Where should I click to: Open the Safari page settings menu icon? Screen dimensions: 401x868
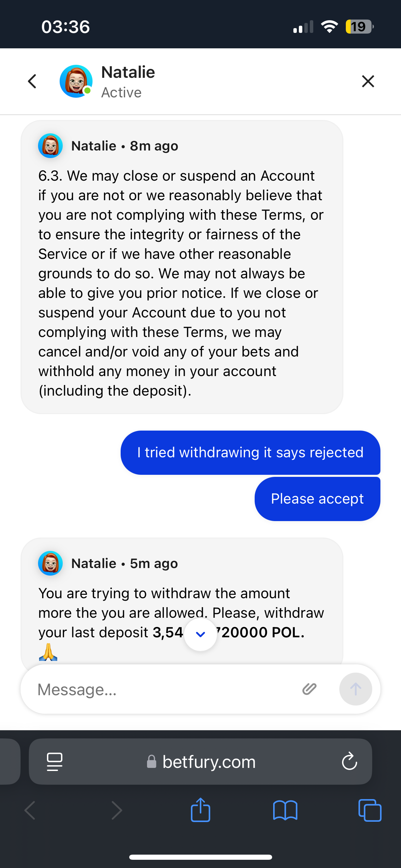coord(54,762)
